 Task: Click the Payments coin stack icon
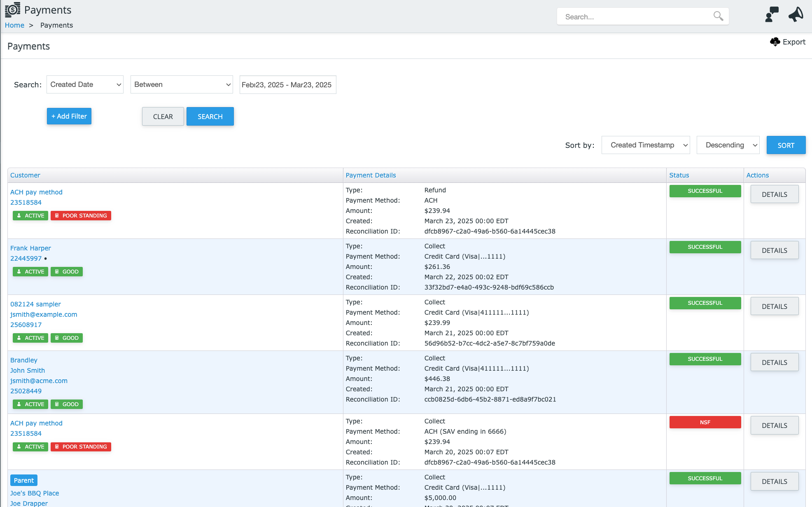[x=12, y=10]
